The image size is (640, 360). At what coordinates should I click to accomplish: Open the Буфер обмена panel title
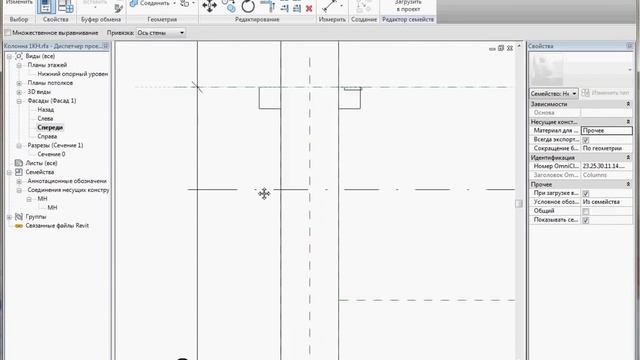[x=101, y=19]
